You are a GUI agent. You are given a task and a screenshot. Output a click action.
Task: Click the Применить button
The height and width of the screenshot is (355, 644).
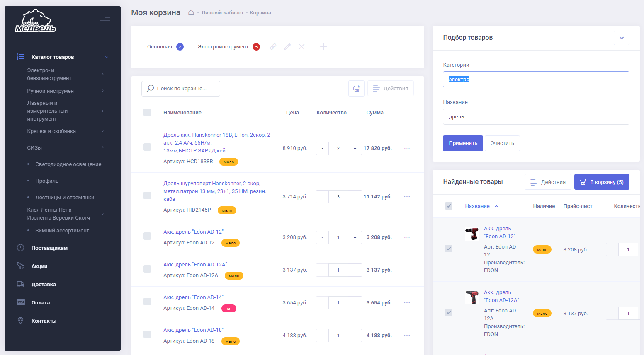463,143
